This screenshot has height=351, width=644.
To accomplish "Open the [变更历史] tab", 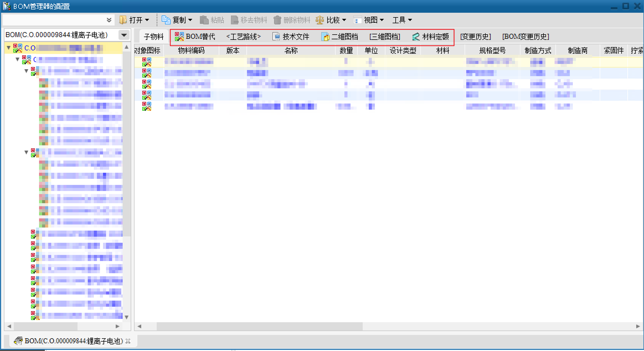I will coord(475,37).
